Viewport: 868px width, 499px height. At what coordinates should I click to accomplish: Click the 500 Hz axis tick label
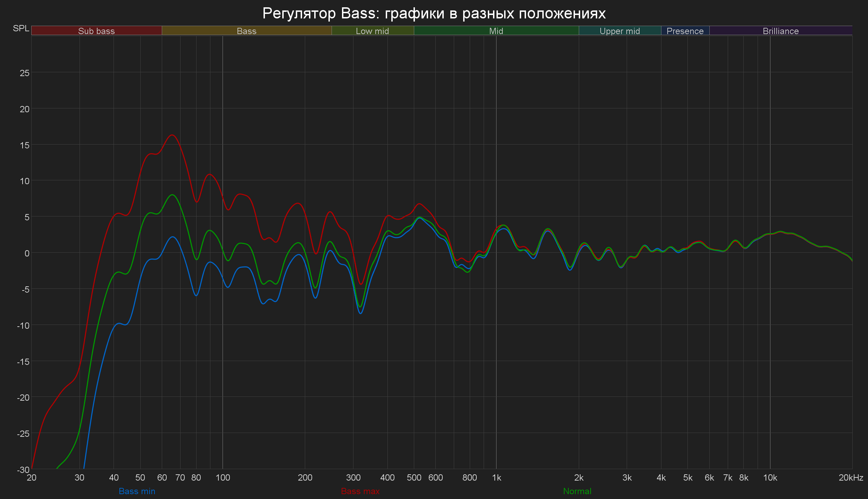click(x=414, y=478)
